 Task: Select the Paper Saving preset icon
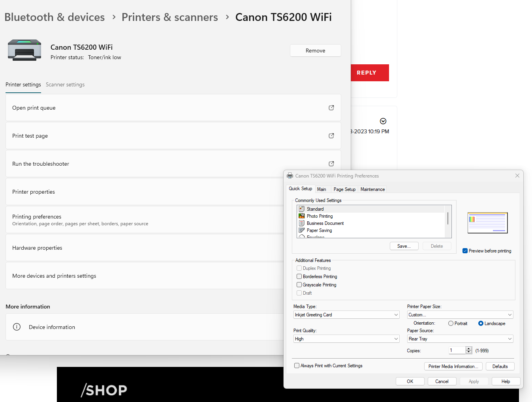pyautogui.click(x=301, y=230)
